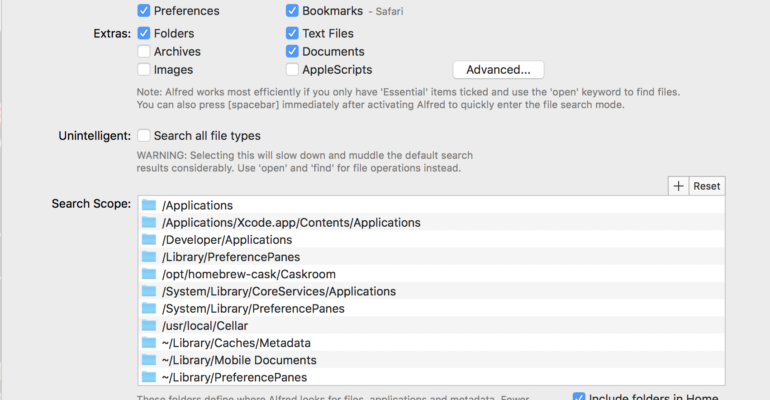The height and width of the screenshot is (400, 770).
Task: Click the Unintelligent: label
Action: tap(95, 136)
